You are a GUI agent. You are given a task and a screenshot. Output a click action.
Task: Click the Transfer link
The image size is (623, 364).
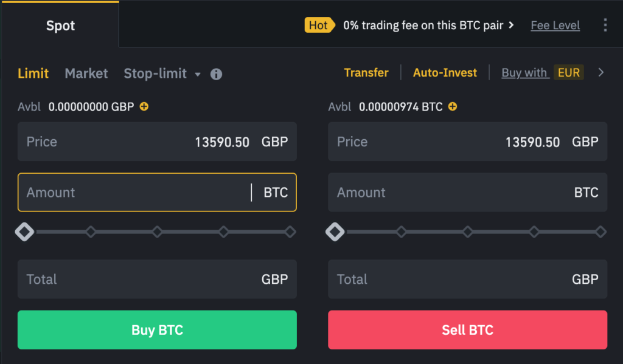[x=366, y=72]
